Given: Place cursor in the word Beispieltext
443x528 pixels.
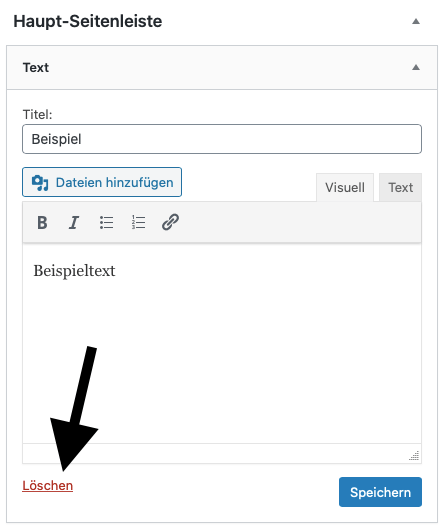Looking at the screenshot, I should 74,271.
